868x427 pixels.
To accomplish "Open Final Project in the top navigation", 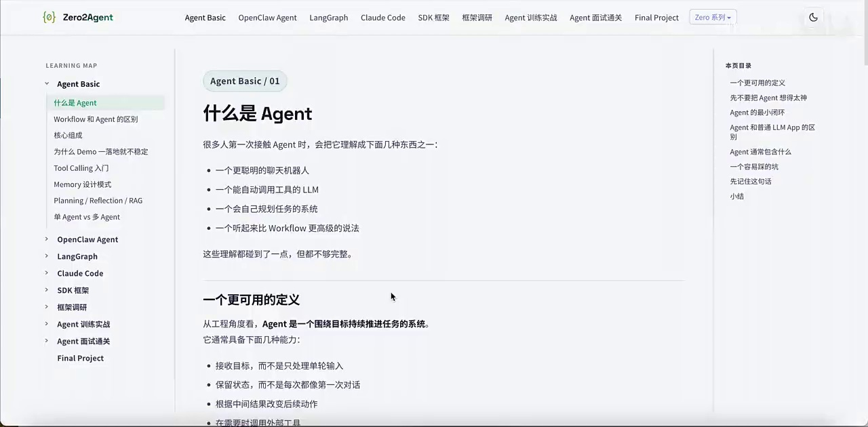I will (x=656, y=18).
